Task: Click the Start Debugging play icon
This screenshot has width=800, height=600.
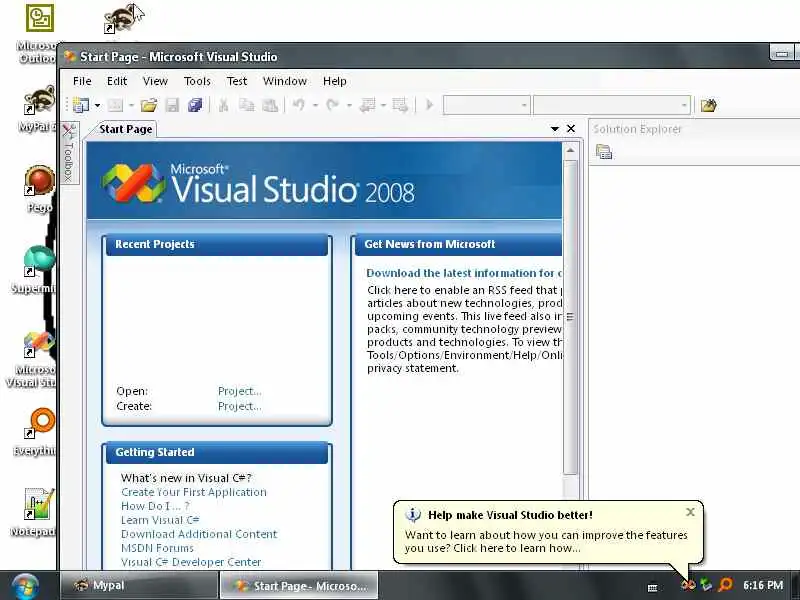Action: click(430, 106)
